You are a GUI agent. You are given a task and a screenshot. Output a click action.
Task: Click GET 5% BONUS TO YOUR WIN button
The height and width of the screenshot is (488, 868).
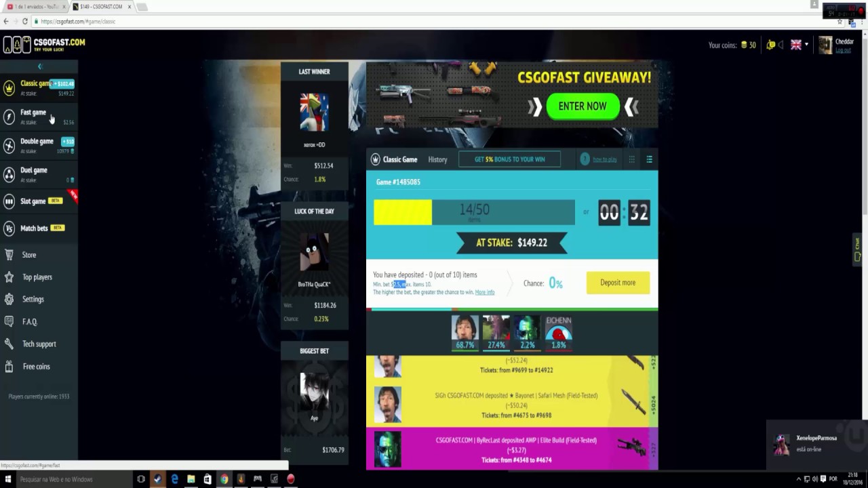tap(510, 159)
